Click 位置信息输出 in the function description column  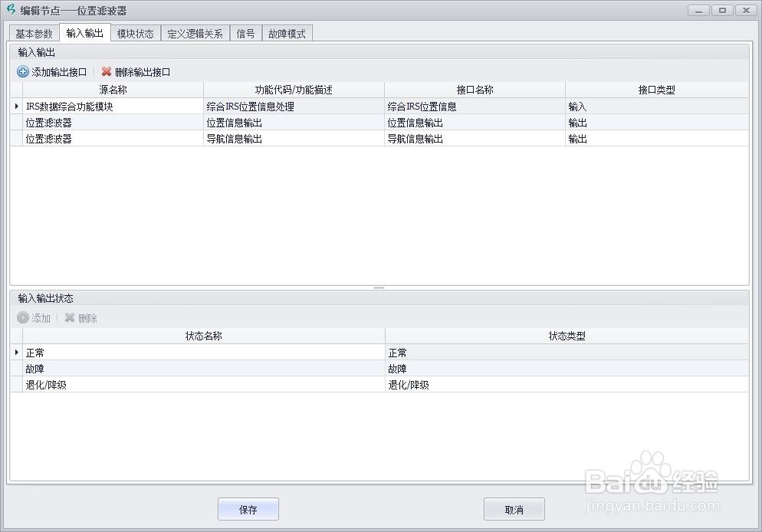[x=294, y=123]
